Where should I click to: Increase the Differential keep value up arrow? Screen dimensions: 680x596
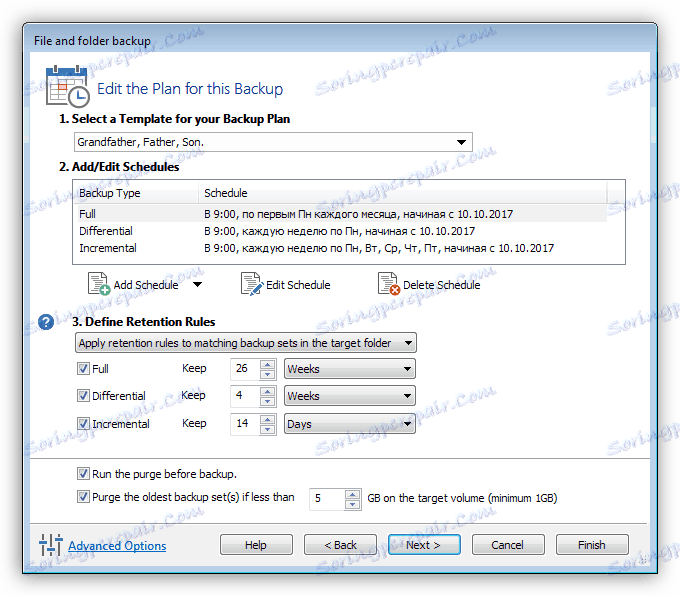tap(268, 391)
